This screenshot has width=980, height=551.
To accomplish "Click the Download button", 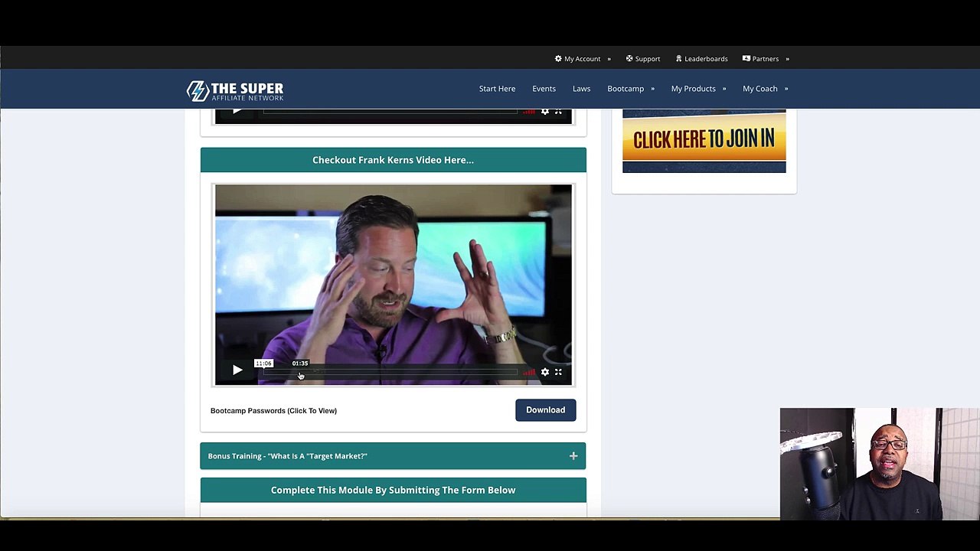I will point(545,410).
